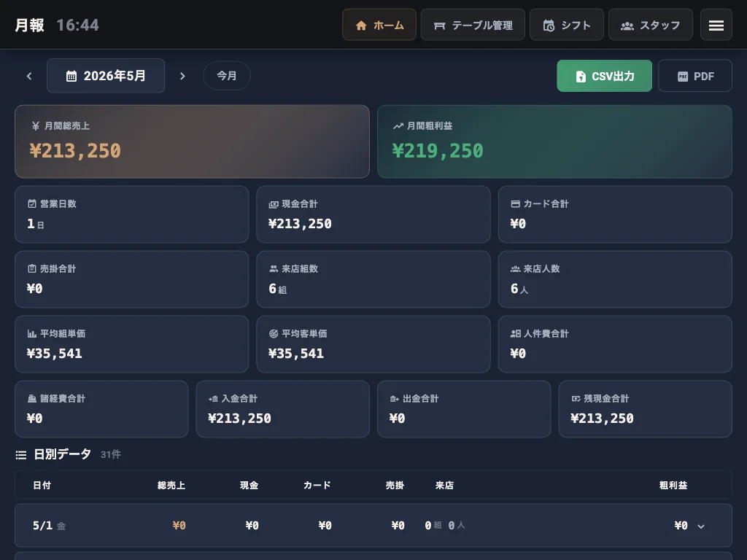This screenshot has height=560, width=747.
Task: Click the カード column header
Action: coord(317,485)
